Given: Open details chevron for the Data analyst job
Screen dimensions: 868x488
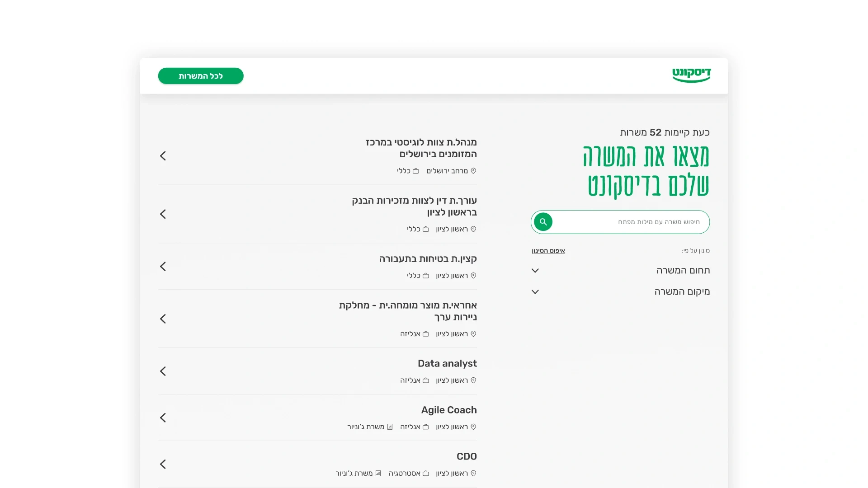Looking at the screenshot, I should pyautogui.click(x=163, y=371).
